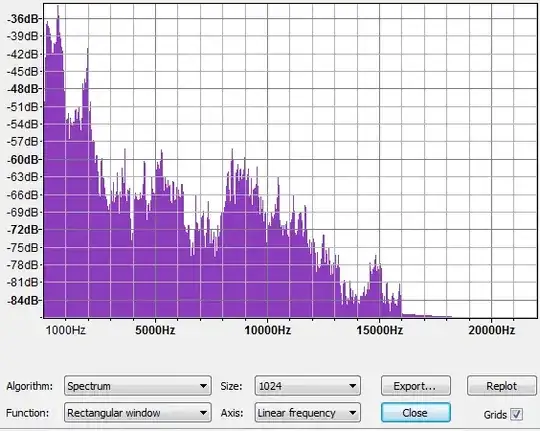Click the 5000Hz frequency label
This screenshot has width=540, height=431.
point(155,330)
